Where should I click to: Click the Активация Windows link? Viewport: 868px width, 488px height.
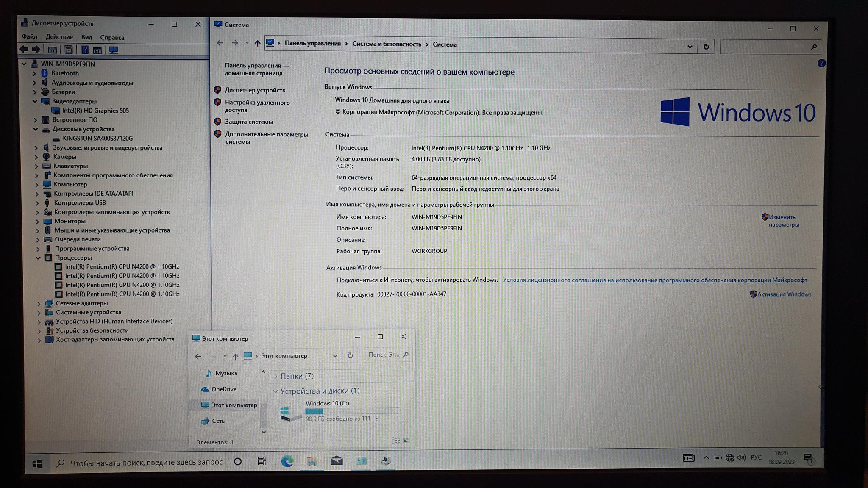click(x=784, y=294)
